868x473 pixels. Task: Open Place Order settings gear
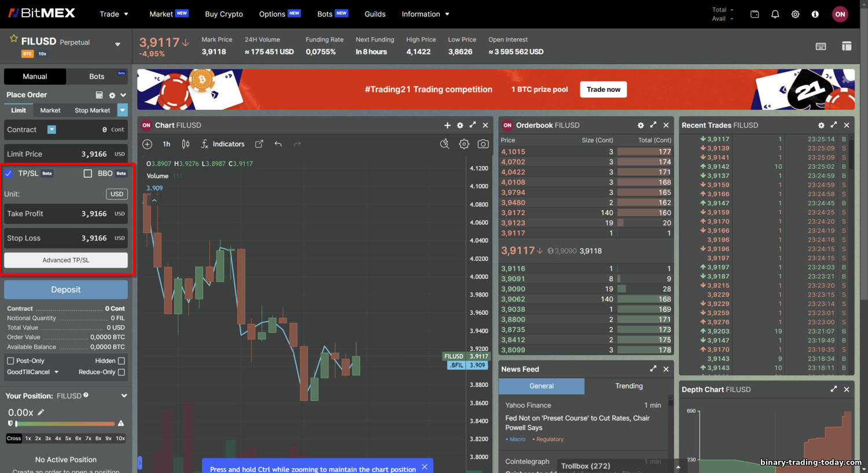pyautogui.click(x=112, y=95)
